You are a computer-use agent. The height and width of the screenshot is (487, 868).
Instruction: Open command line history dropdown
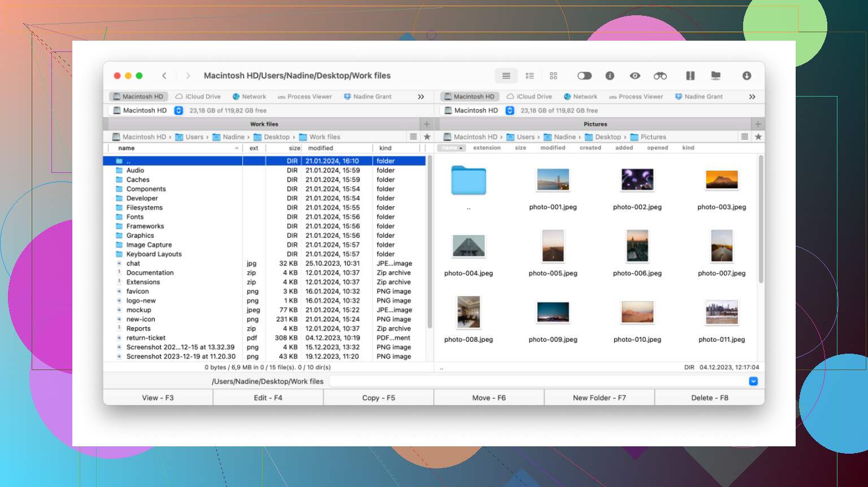coord(753,381)
